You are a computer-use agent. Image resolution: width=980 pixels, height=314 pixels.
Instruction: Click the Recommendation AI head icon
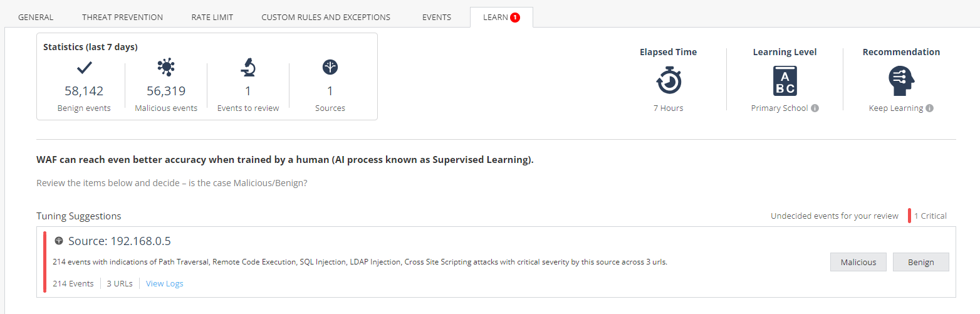click(901, 81)
